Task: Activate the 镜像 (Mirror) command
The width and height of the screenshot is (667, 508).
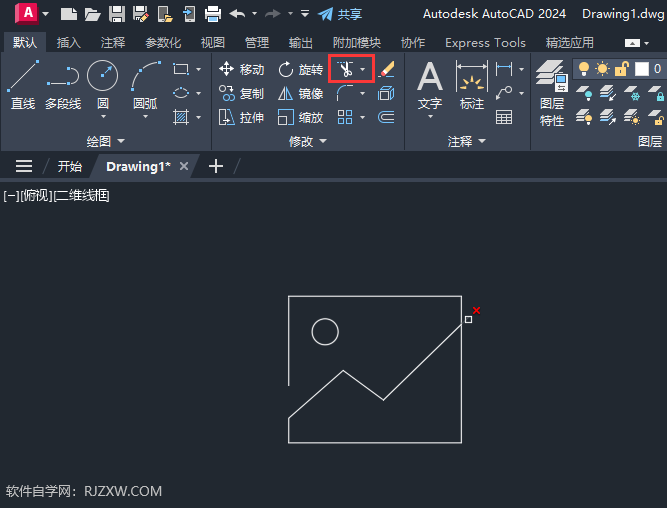Action: (x=300, y=93)
